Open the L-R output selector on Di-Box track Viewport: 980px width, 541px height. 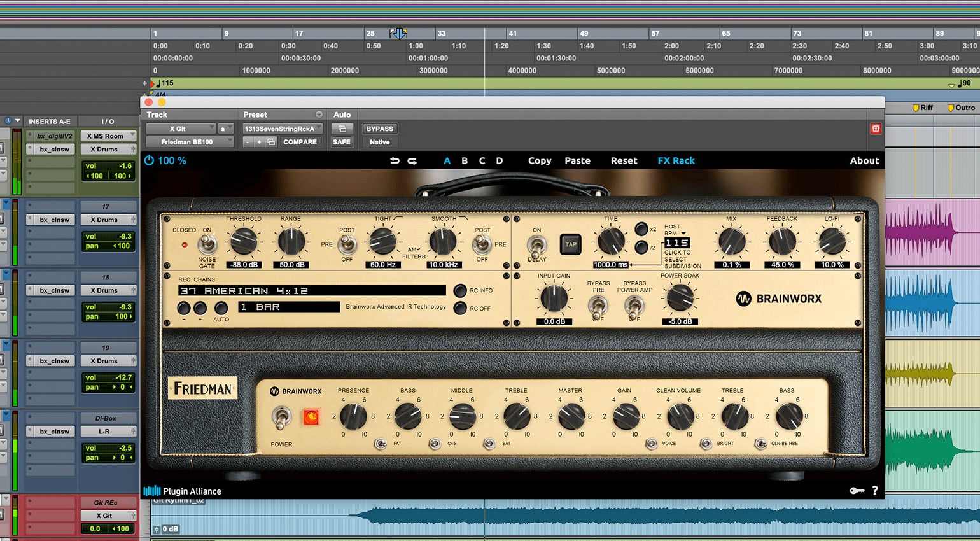(108, 432)
